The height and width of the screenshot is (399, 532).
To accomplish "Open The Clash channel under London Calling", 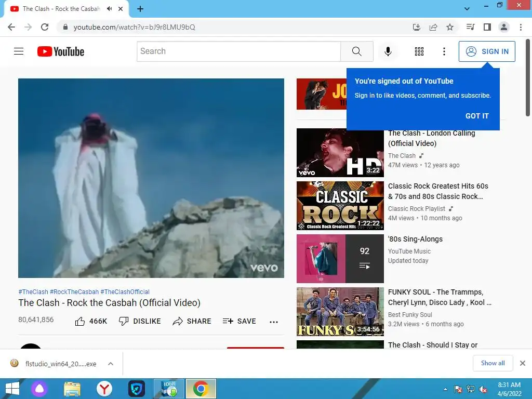I will coord(402,156).
